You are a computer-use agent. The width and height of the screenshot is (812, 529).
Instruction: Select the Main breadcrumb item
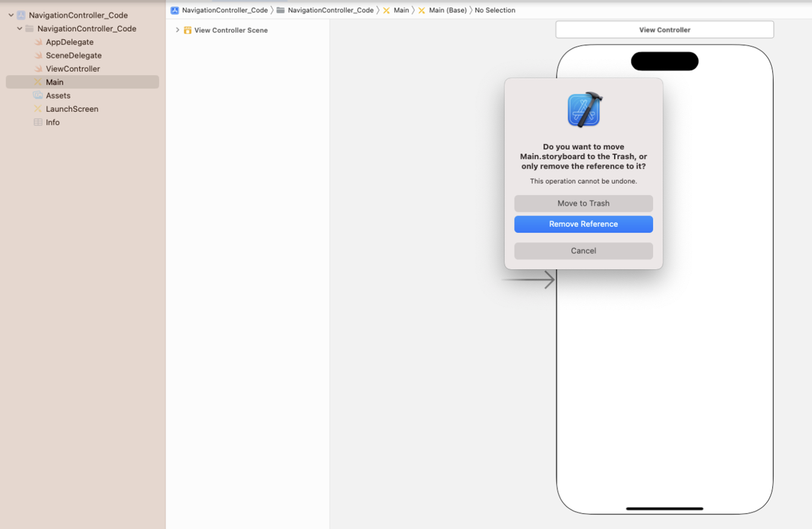(401, 10)
